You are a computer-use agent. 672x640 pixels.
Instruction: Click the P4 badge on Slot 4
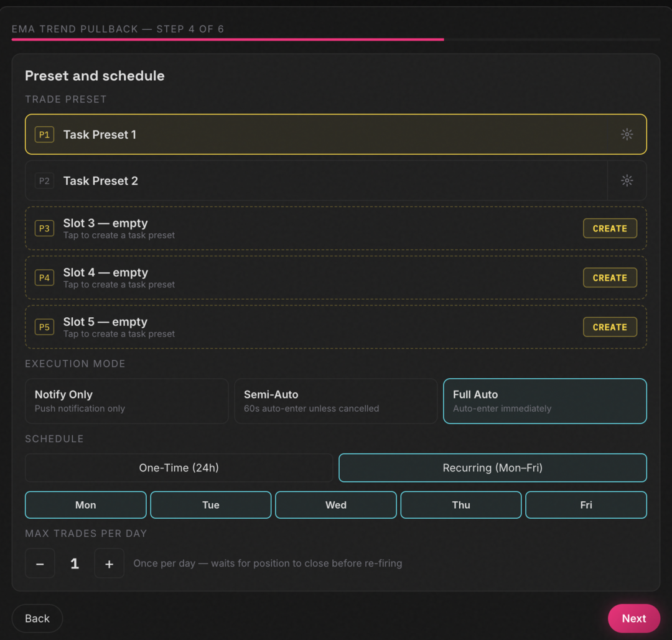tap(44, 277)
